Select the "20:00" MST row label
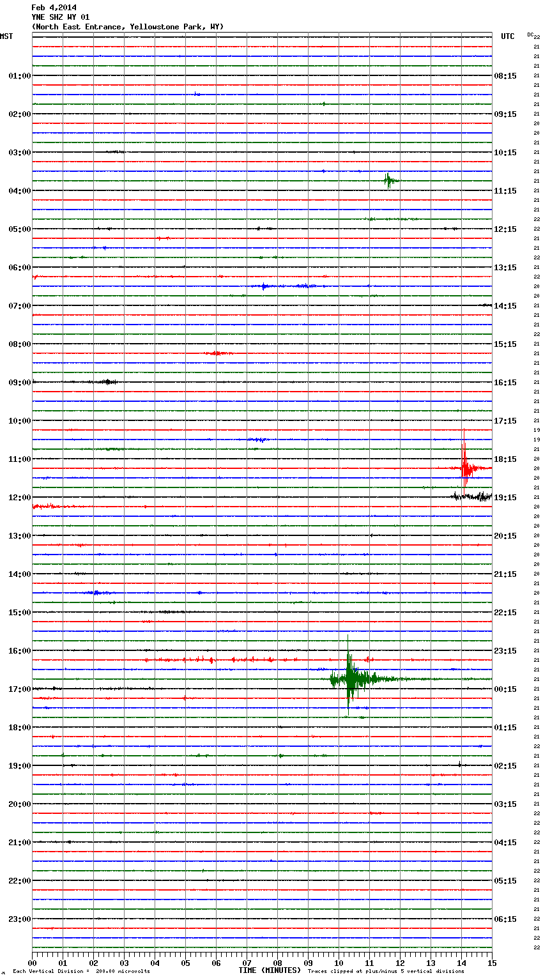The image size is (543, 980). click(x=20, y=804)
